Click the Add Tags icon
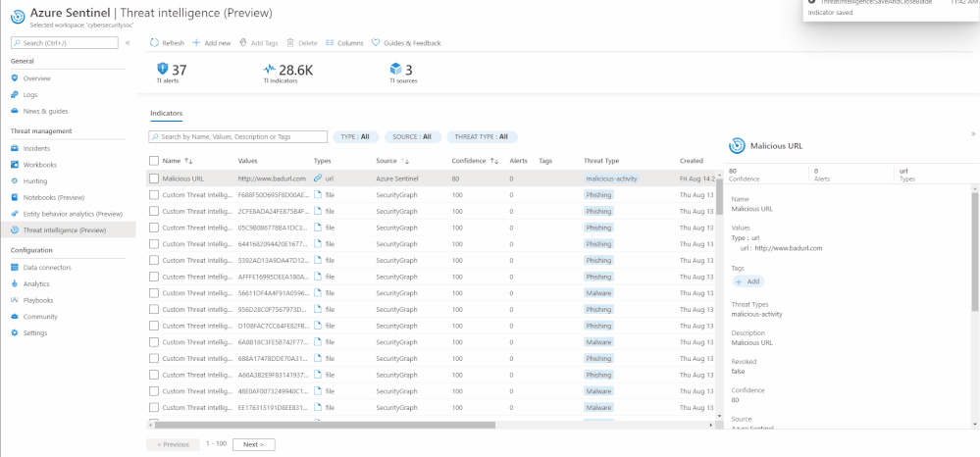The image size is (980, 457). 243,43
